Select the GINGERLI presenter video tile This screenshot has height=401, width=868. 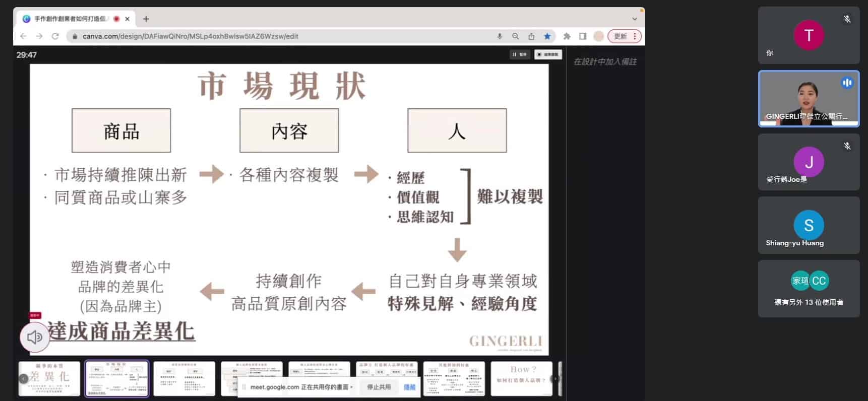tap(809, 99)
